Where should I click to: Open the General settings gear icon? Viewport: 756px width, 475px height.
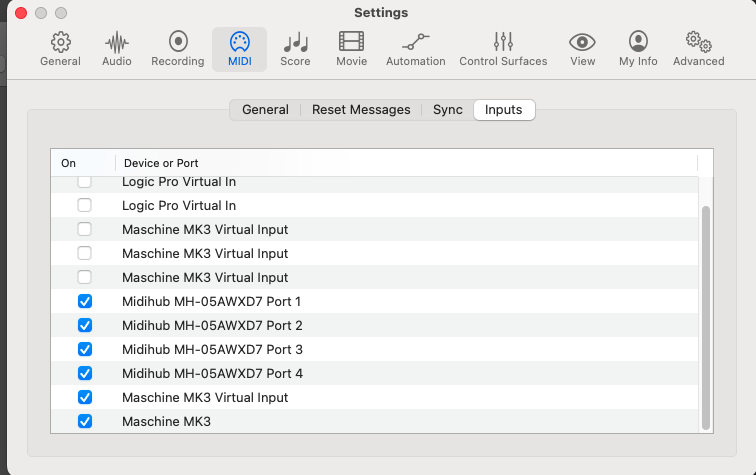(60, 48)
